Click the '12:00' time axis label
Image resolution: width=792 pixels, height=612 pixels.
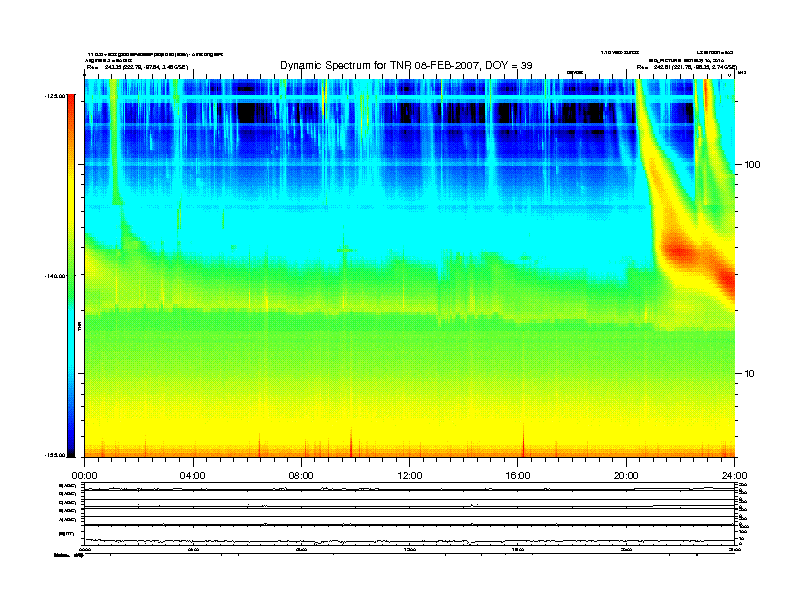click(x=410, y=476)
